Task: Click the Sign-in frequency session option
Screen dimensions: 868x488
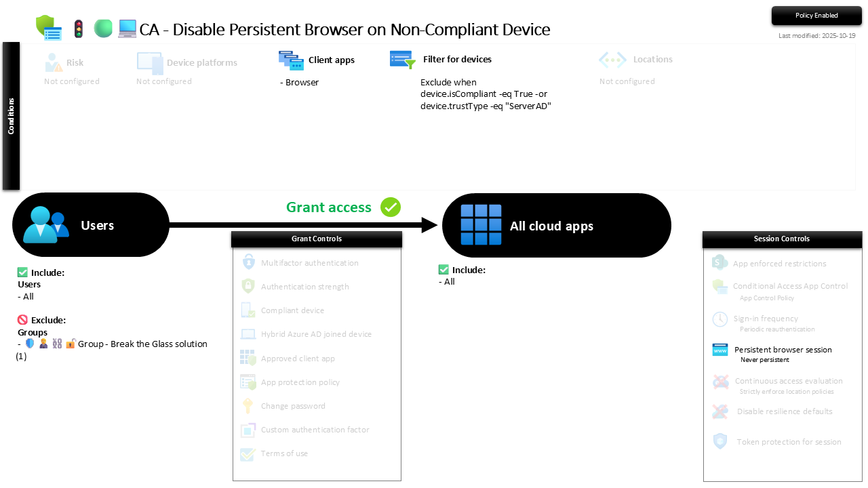Action: pos(765,319)
